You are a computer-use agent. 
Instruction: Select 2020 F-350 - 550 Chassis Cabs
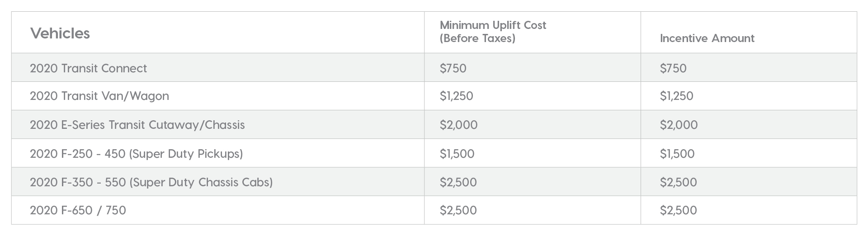tap(151, 182)
